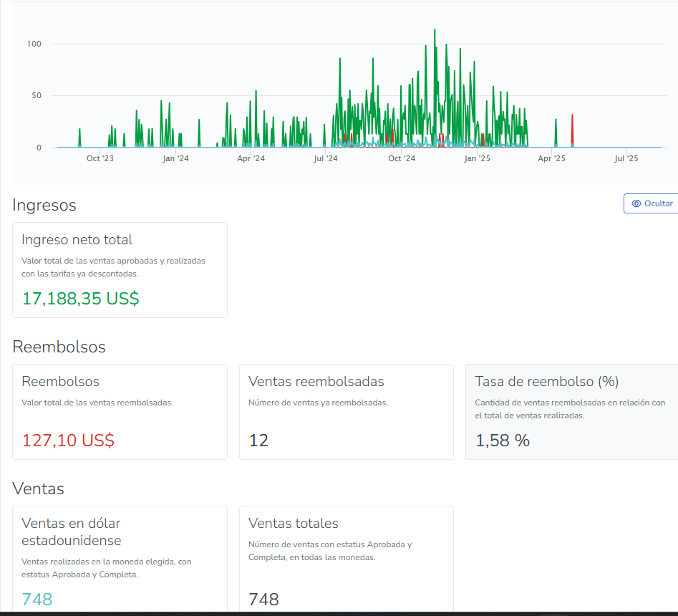
Task: Select the Ventas totales card heading
Action: (x=293, y=524)
